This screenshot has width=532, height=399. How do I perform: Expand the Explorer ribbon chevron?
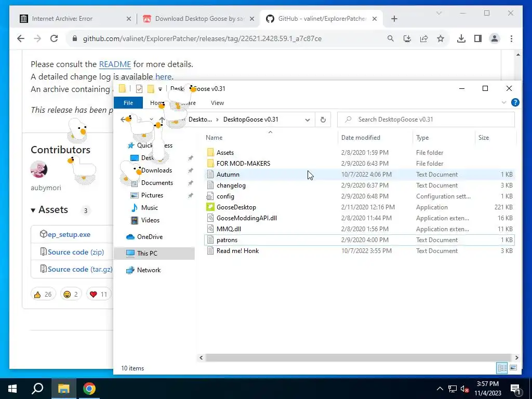click(504, 102)
